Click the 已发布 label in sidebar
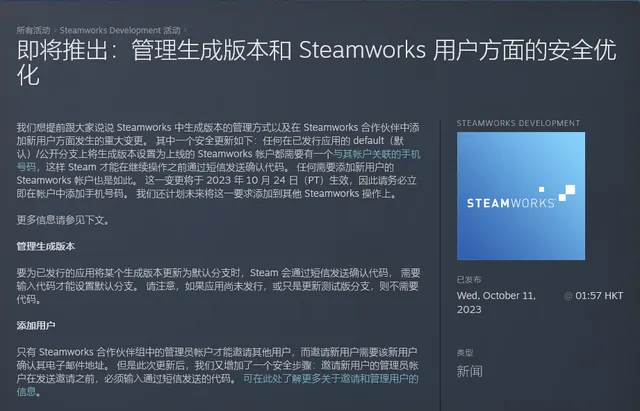Screen dimensions: 640x411 click(469, 280)
